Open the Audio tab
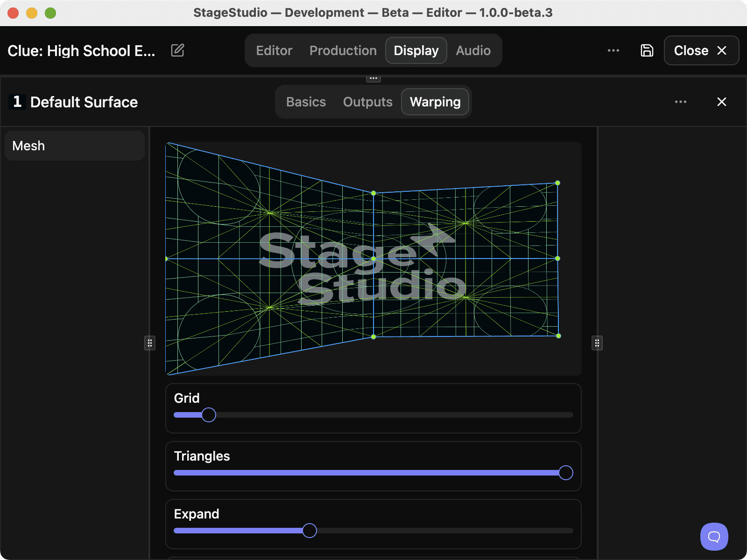747x560 pixels. 473,50
